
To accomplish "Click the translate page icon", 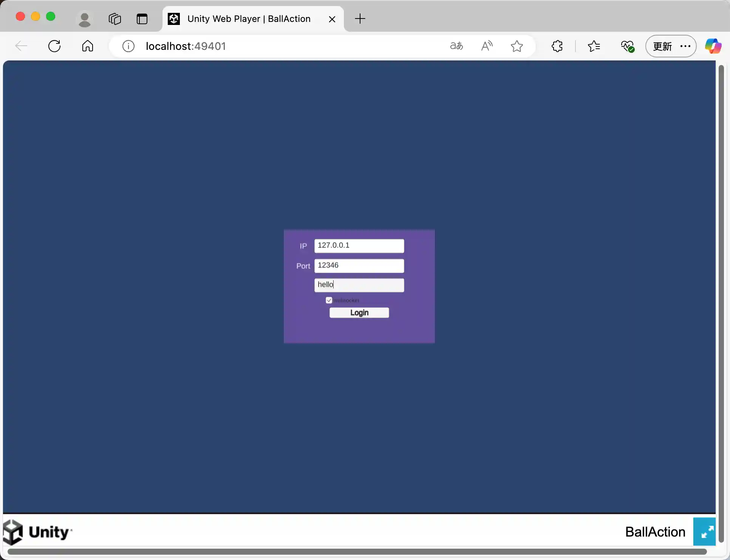I will [x=456, y=46].
